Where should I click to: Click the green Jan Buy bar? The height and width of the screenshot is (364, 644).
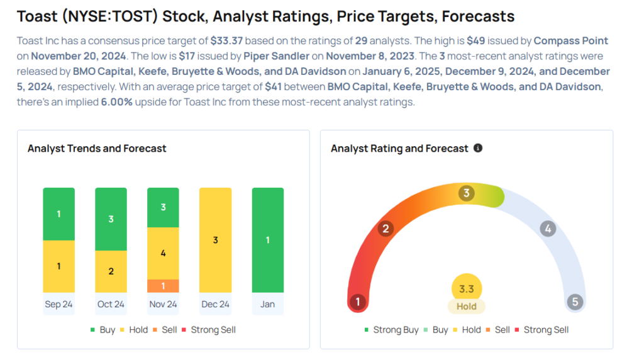[x=267, y=240]
